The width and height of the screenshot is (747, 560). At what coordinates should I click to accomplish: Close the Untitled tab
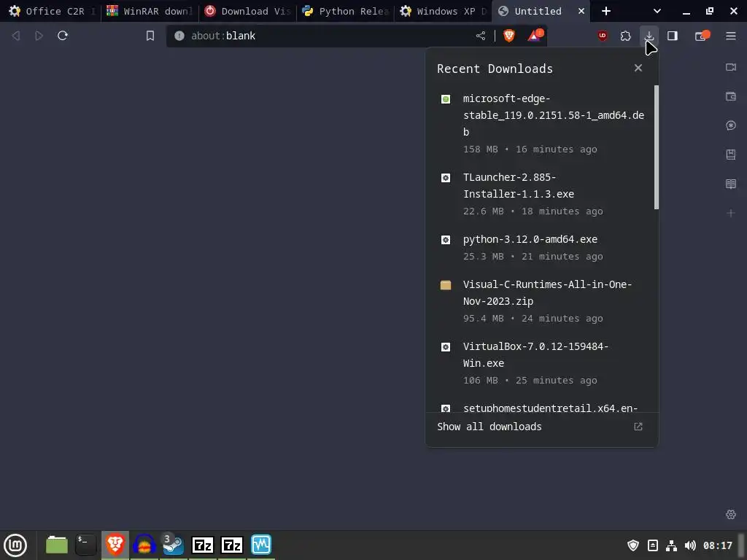[581, 11]
